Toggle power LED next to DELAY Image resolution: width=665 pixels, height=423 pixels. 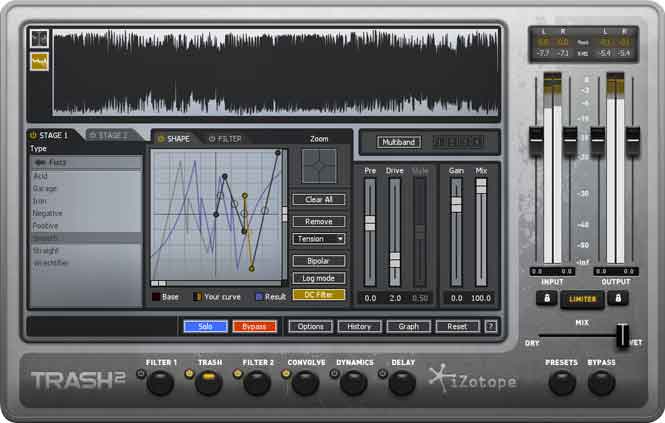pos(383,374)
